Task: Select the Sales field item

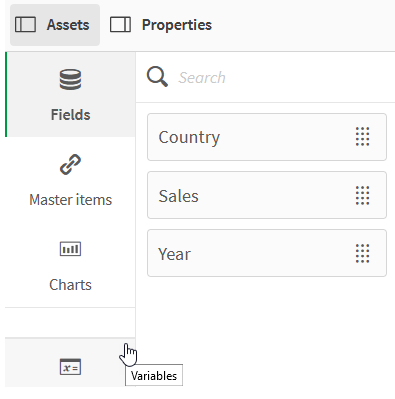Action: (267, 195)
